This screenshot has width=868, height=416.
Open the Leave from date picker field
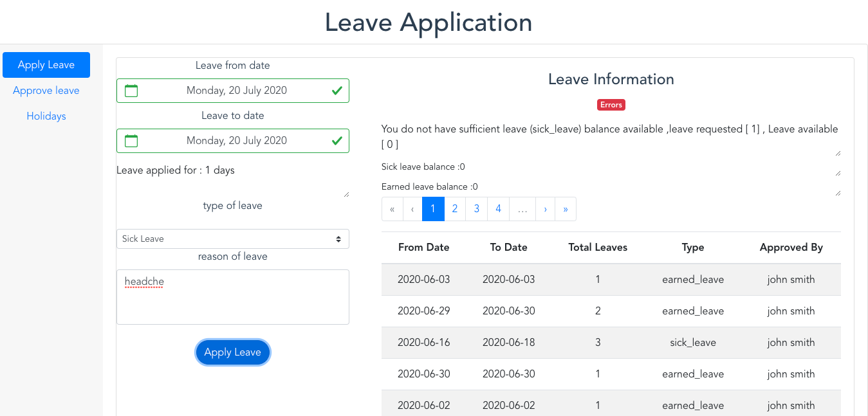(x=236, y=91)
